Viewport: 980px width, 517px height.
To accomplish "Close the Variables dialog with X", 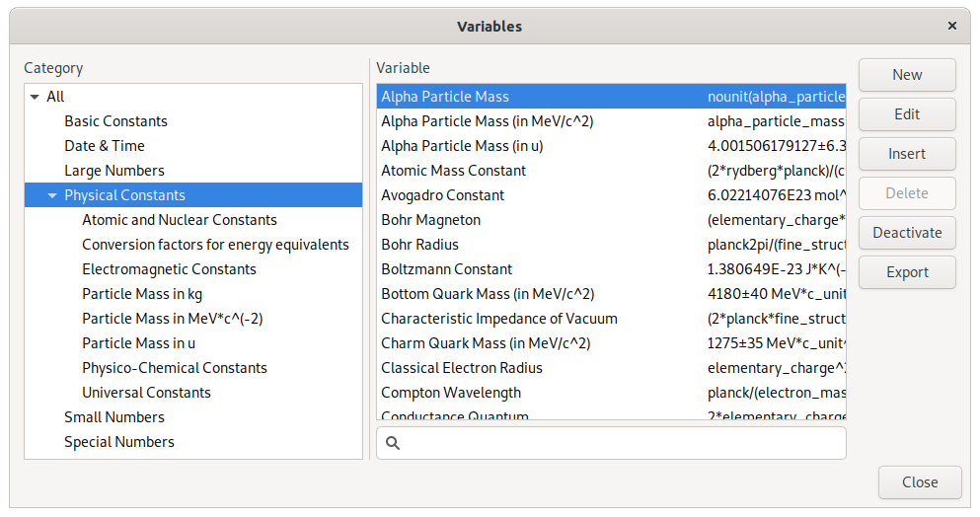I will pos(951,27).
